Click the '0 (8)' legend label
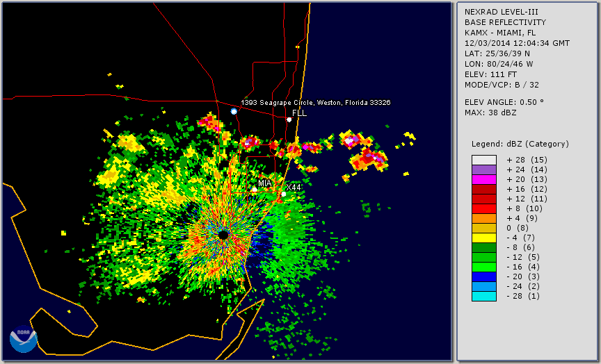 [x=518, y=228]
